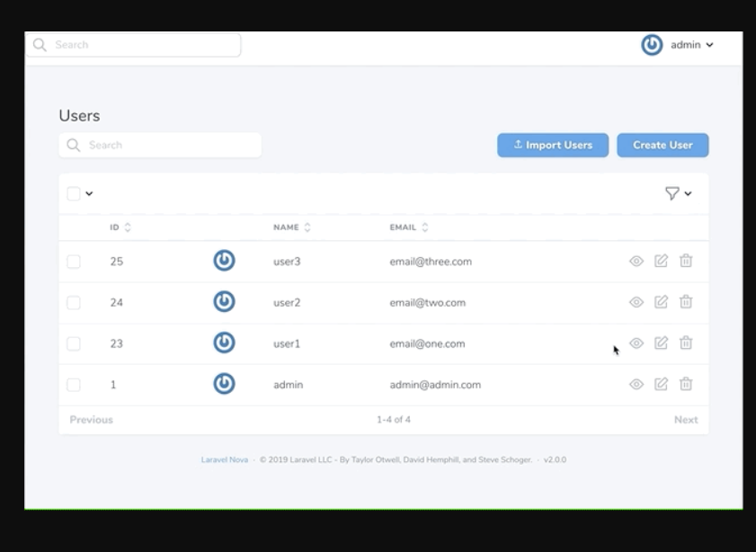Click email@one.com cell

point(427,343)
